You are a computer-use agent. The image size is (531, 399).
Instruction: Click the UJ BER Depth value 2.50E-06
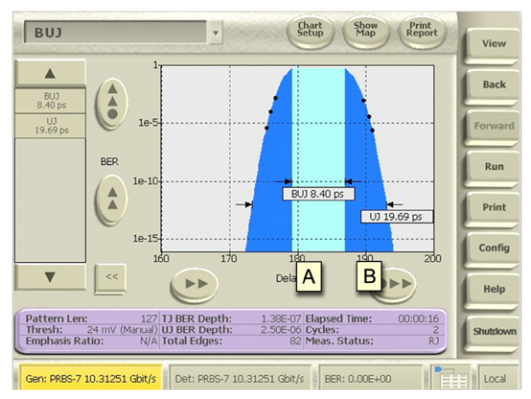[x=281, y=330]
